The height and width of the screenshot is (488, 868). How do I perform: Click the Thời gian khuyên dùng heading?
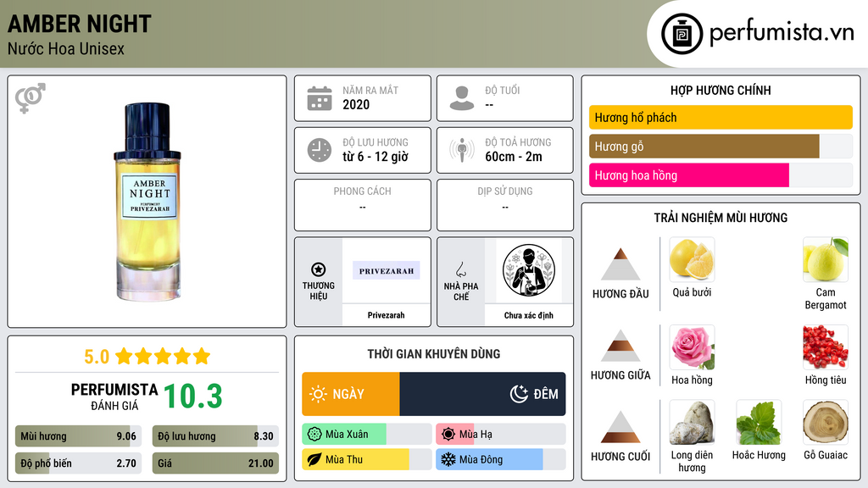point(434,354)
